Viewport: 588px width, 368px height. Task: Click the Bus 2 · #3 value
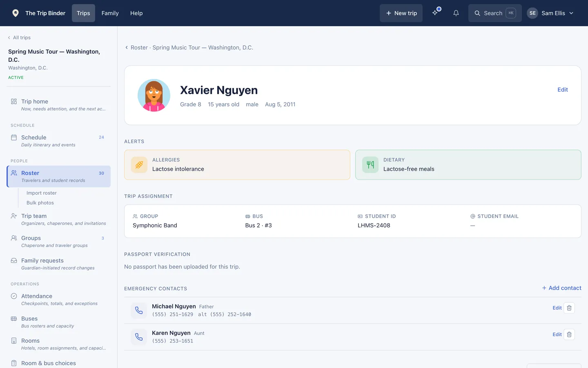pyautogui.click(x=258, y=225)
